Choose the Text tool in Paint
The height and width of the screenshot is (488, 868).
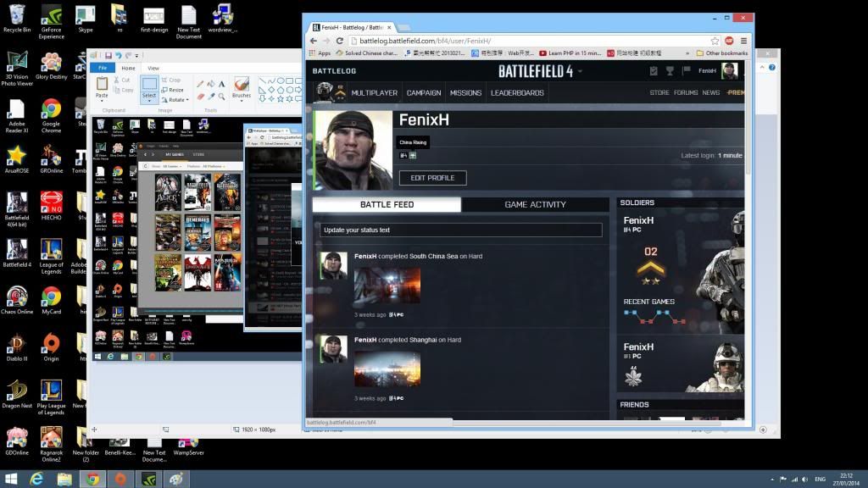[x=221, y=84]
